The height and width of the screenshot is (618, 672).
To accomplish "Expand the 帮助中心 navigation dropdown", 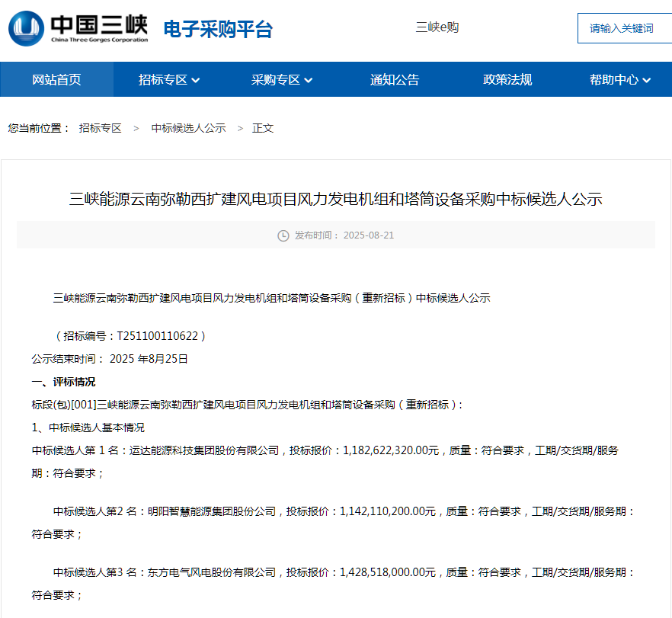I will point(620,79).
